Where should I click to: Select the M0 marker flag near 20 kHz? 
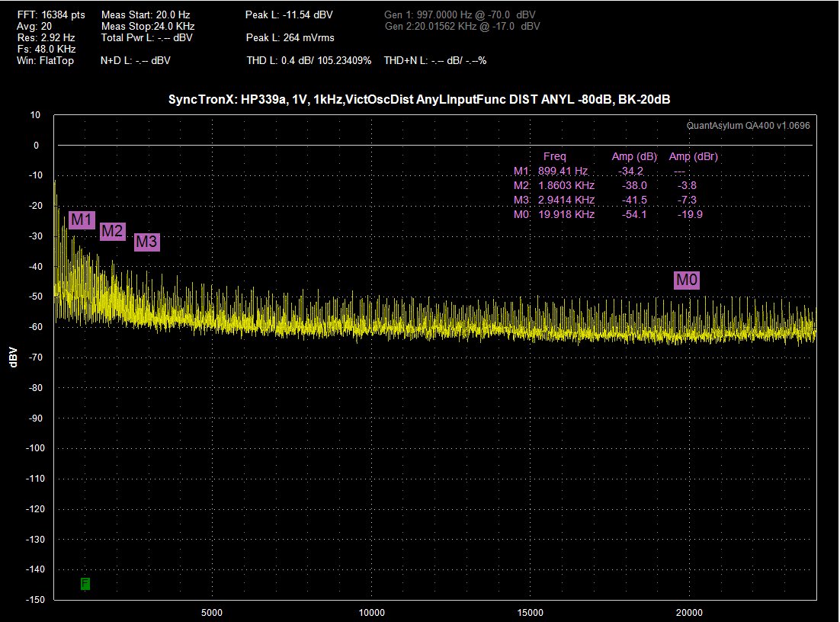[x=687, y=280]
